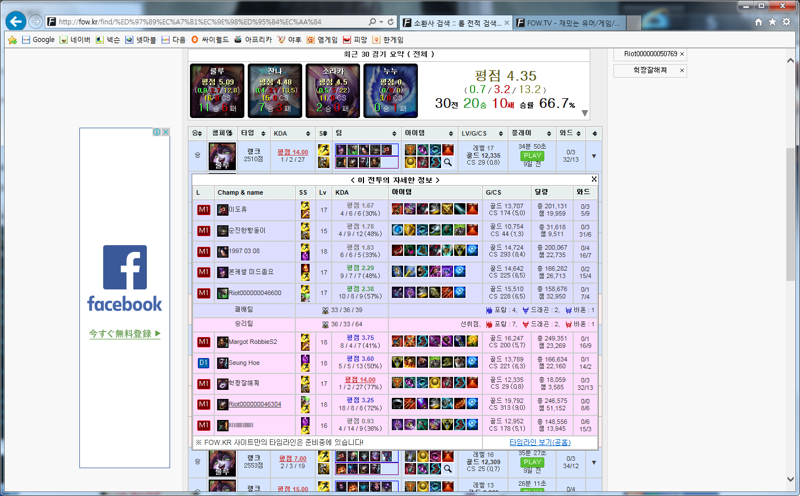This screenshot has width=800, height=496.
Task: Click magnifier icon in 2510점 match items
Action: [x=447, y=162]
